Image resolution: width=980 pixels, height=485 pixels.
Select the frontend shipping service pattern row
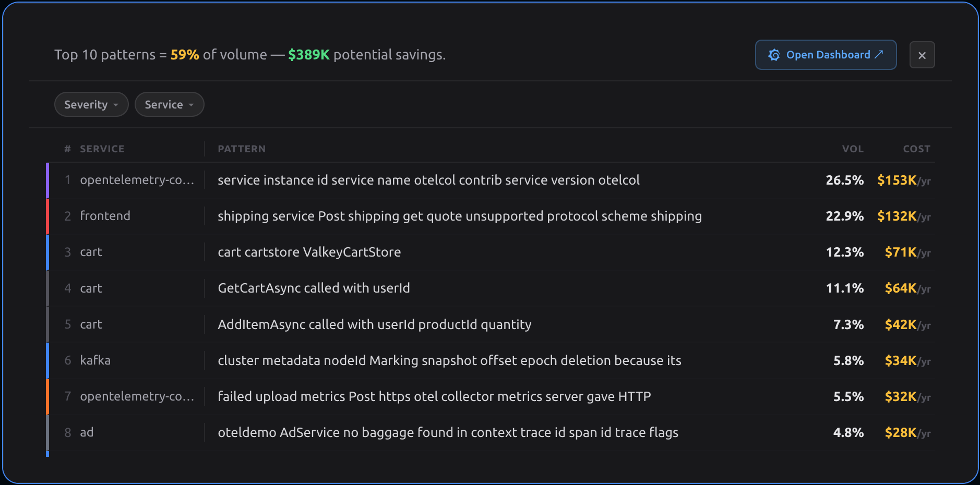click(x=459, y=216)
